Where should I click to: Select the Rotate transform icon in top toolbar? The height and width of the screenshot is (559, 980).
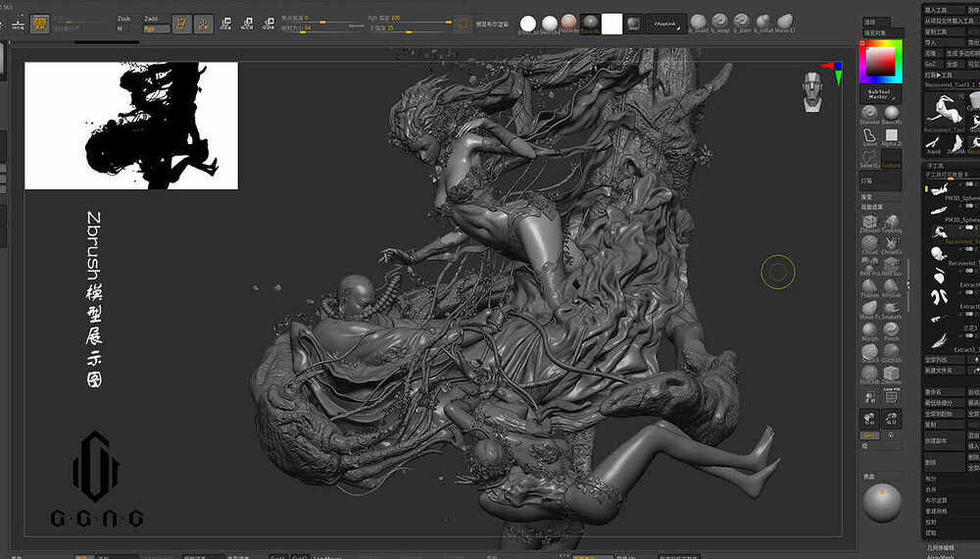point(269,25)
